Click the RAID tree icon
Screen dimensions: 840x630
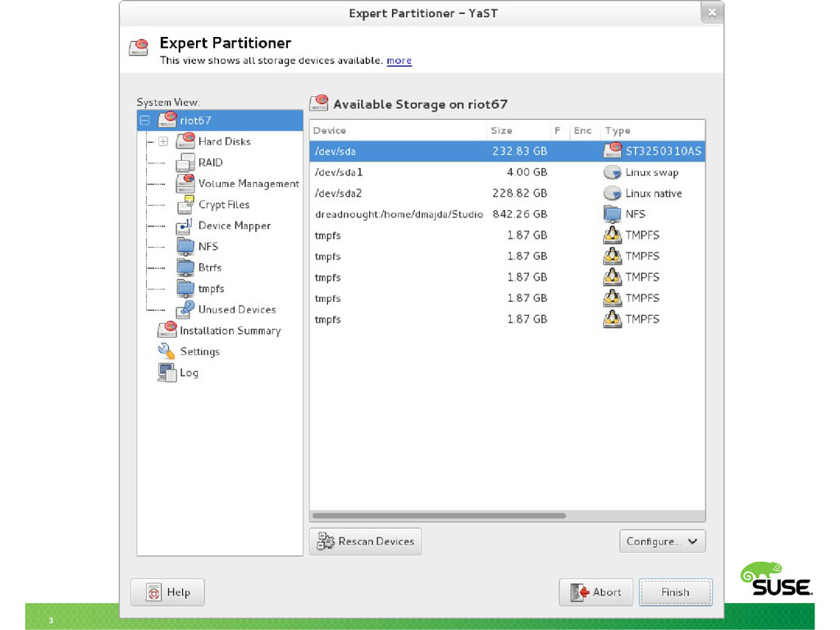(185, 162)
